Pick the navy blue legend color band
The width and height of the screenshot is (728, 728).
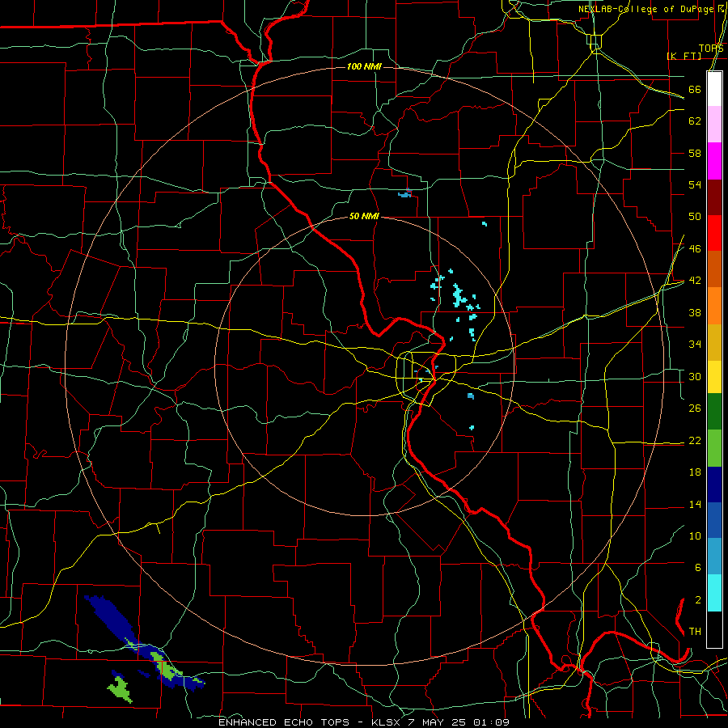(x=714, y=485)
